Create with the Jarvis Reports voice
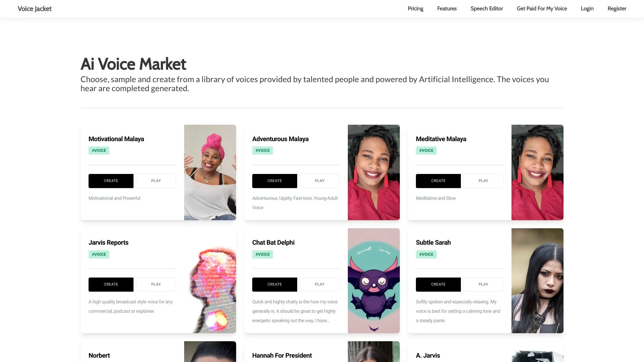The image size is (644, 362). 111,284
